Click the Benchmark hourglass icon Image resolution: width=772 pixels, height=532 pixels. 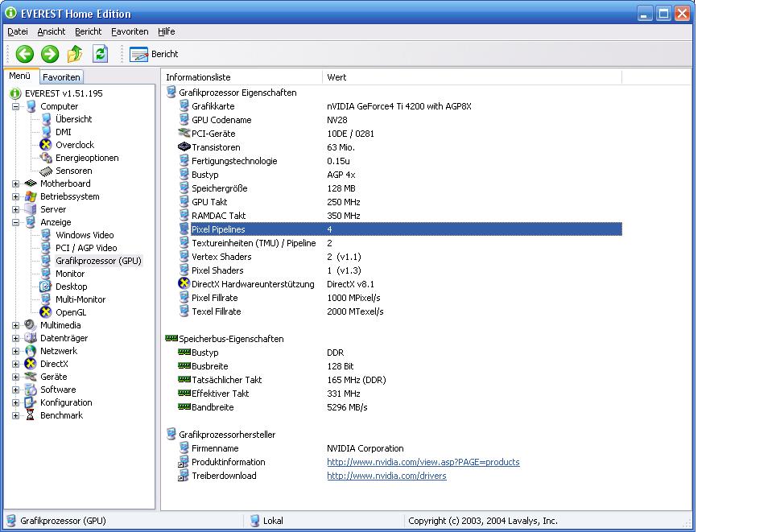coord(31,414)
